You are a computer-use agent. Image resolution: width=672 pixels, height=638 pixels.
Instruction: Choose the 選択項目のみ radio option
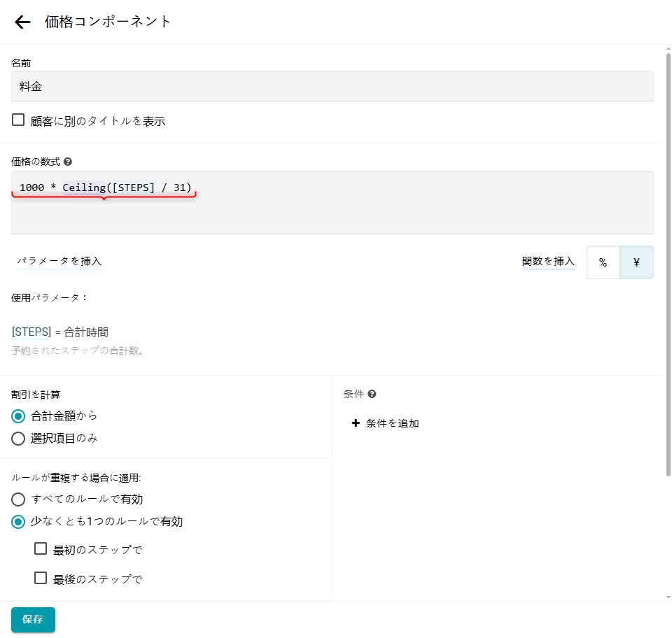click(x=19, y=439)
